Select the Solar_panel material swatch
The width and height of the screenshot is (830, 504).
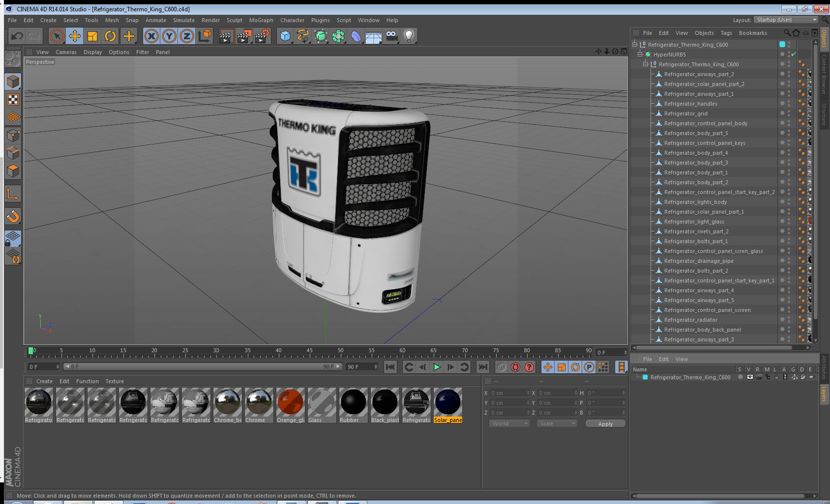448,405
